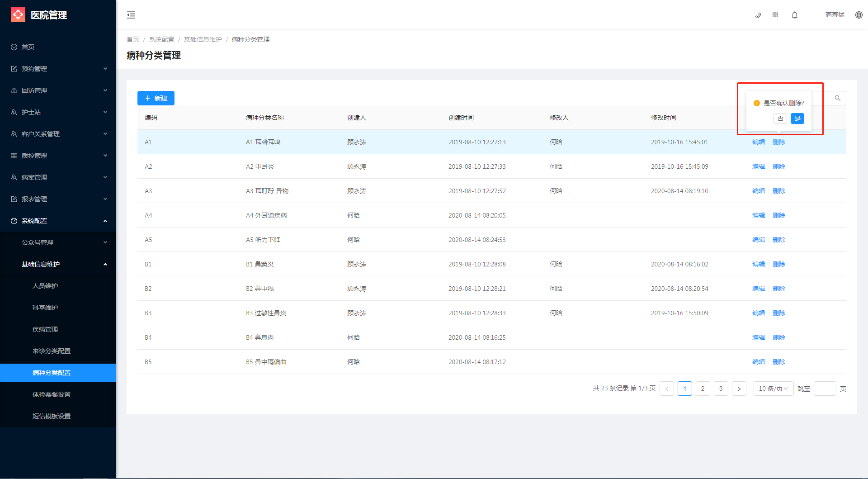Confirm deletion with 是 button
Viewport: 868px width, 479px height.
797,119
